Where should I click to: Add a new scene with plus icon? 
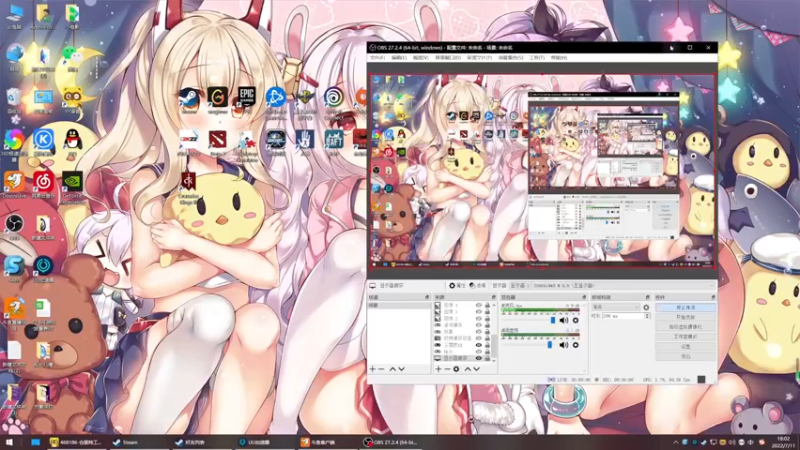point(372,369)
